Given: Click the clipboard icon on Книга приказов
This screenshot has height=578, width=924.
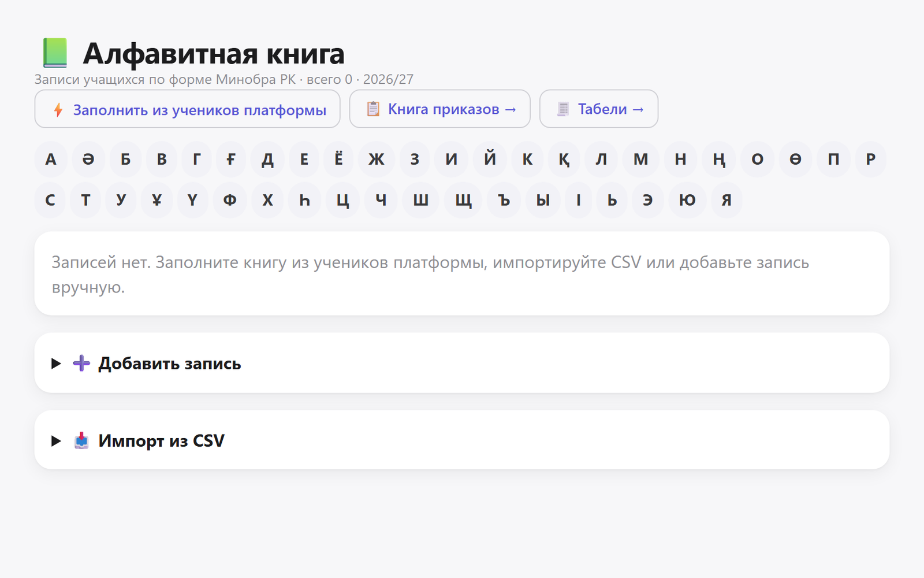Looking at the screenshot, I should point(374,109).
